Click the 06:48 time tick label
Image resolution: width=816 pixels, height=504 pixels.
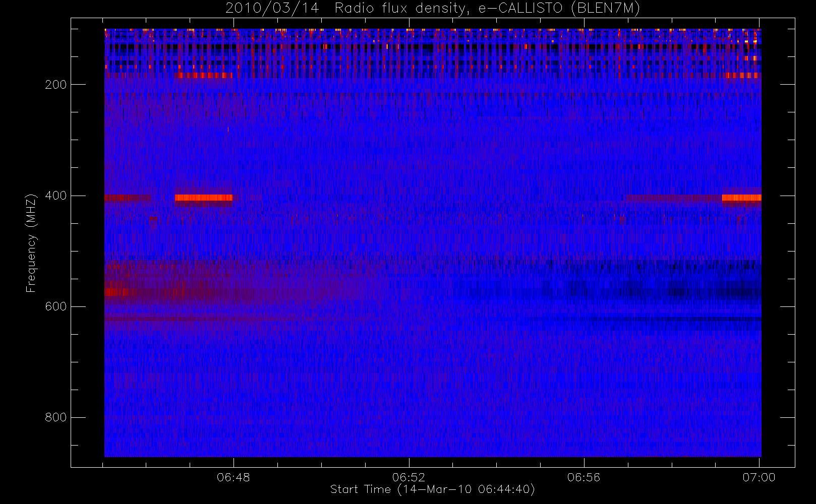point(234,477)
